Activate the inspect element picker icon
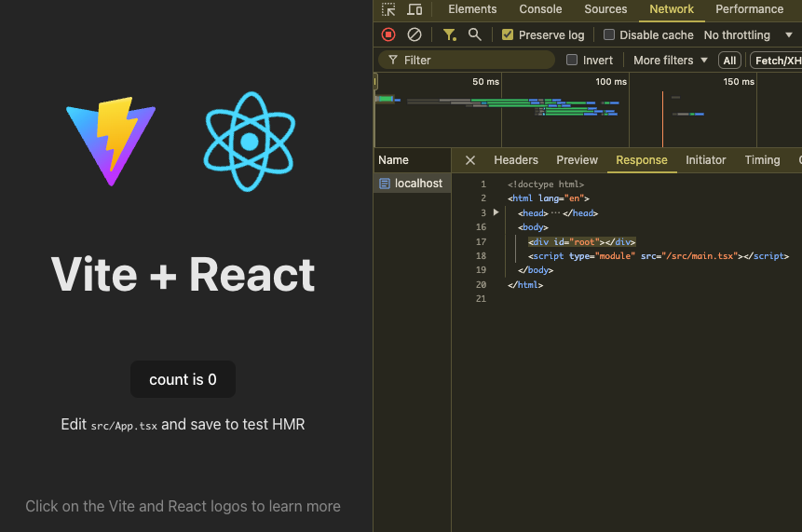This screenshot has height=532, width=802. click(388, 9)
